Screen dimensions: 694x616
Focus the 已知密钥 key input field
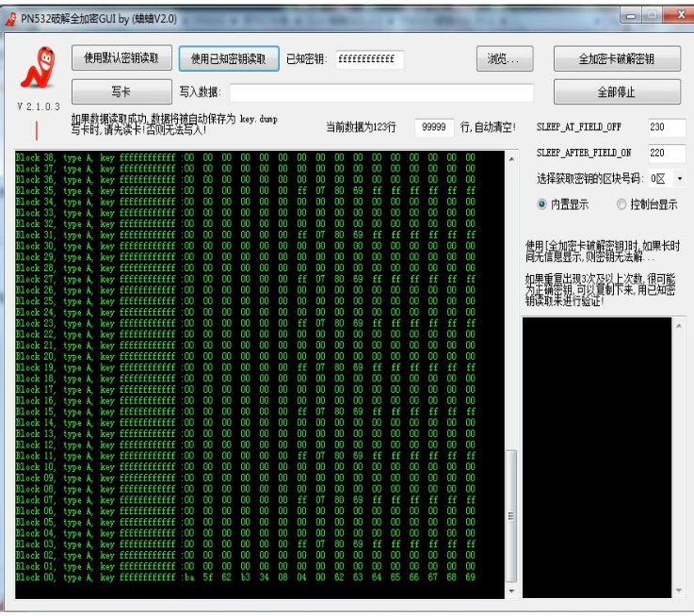click(369, 59)
